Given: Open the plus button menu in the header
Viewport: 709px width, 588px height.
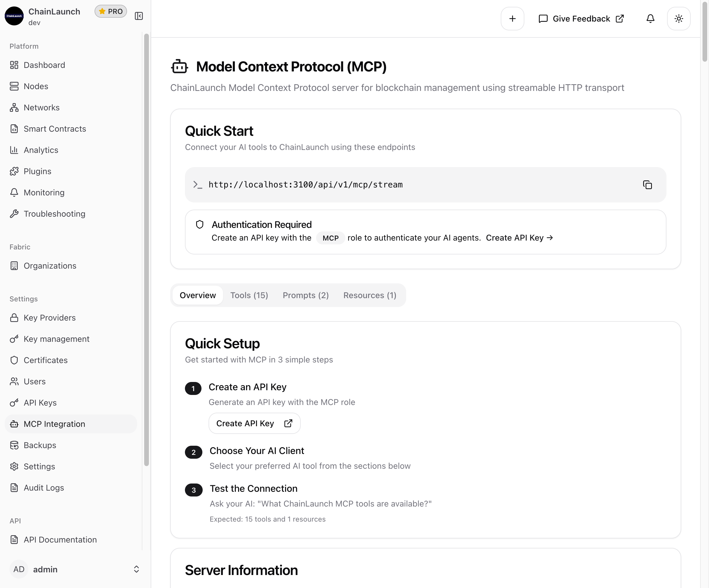Looking at the screenshot, I should coord(512,19).
